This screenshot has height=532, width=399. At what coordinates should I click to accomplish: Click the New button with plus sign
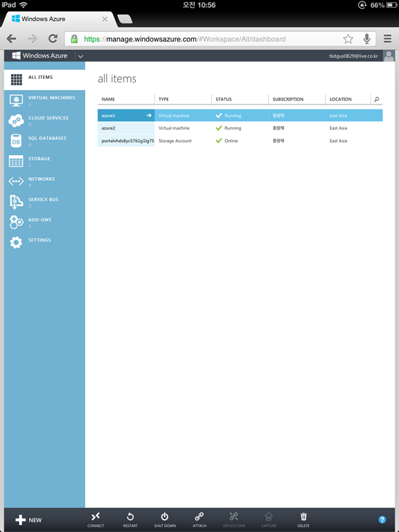[x=28, y=520]
